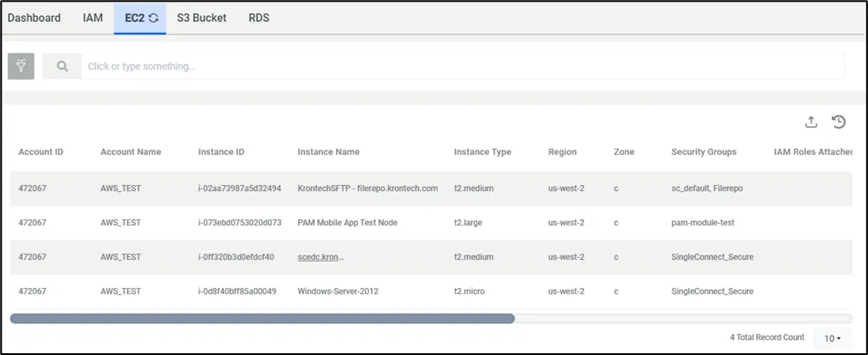Sort by Account ID column header
Screen dimensions: 868x355
coord(41,152)
